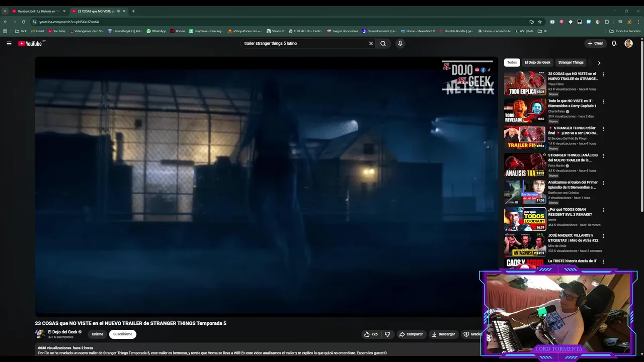This screenshot has height=362, width=644.
Task: Open the Videogames Zero bookmark
Action: [x=87, y=31]
